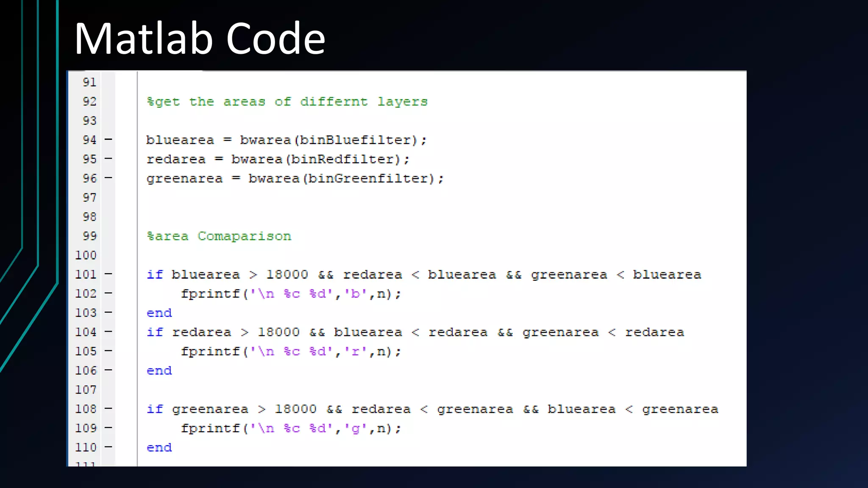Click fprintf line printing 'r'
The height and width of the screenshot is (488, 868).
tap(291, 352)
